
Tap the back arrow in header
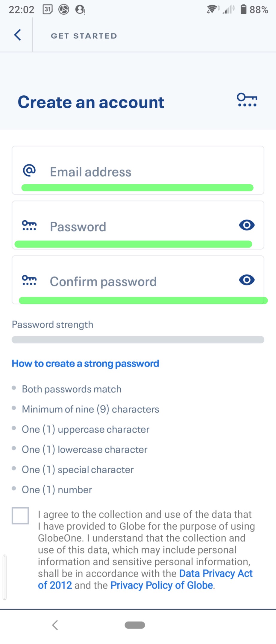[x=18, y=35]
